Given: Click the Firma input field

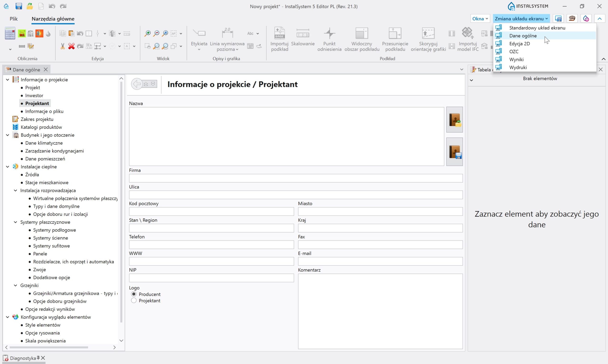Looking at the screenshot, I should coord(296,178).
